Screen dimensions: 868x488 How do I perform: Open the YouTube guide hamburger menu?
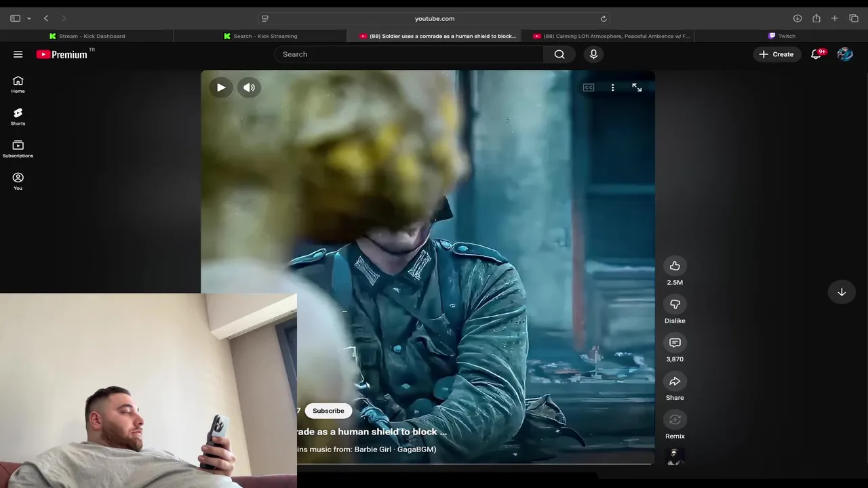coord(18,54)
